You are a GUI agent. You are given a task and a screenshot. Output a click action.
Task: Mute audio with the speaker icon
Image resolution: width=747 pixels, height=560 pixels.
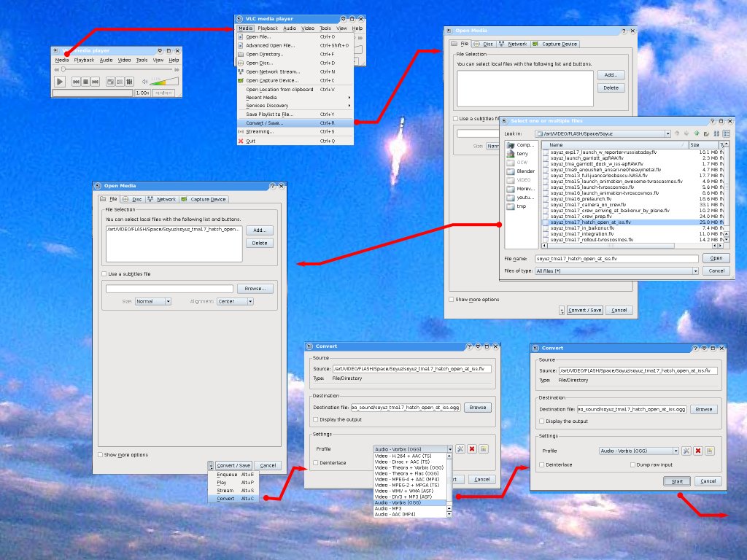click(x=145, y=82)
